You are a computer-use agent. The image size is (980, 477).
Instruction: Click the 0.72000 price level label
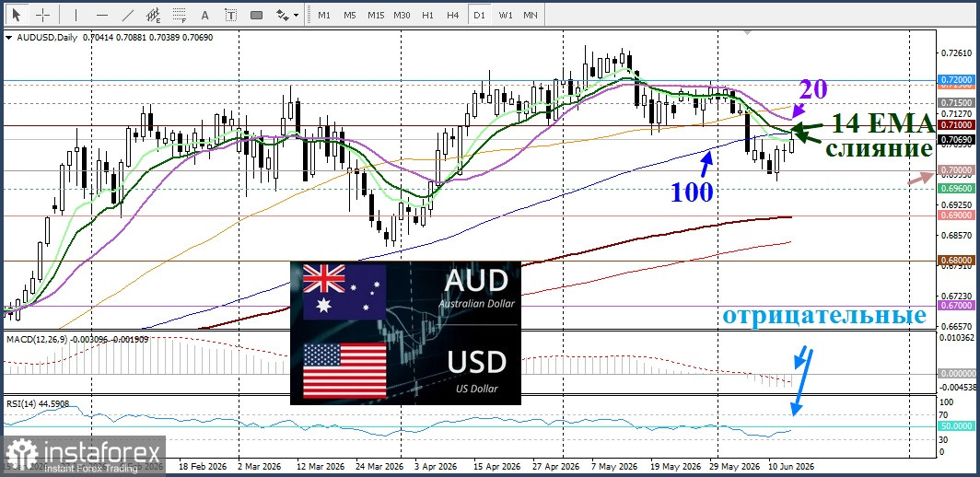coord(957,81)
